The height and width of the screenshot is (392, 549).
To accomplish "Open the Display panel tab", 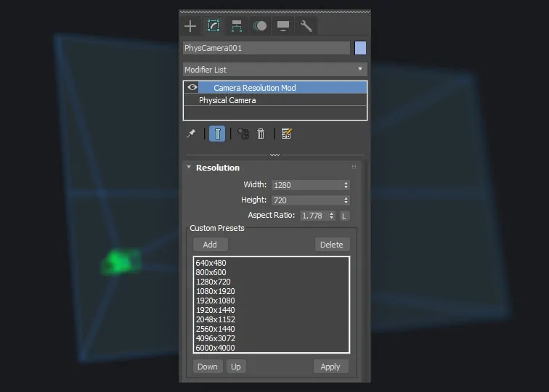I will (x=283, y=26).
